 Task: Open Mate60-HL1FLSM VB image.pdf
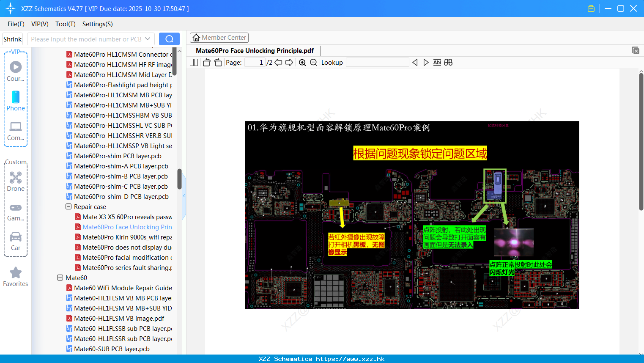point(115,319)
